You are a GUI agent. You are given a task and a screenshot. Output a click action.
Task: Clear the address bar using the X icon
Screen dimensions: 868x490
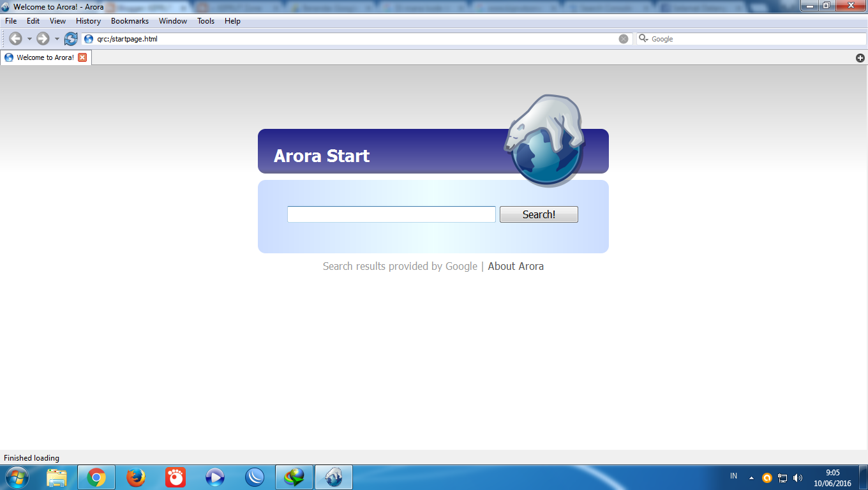624,38
